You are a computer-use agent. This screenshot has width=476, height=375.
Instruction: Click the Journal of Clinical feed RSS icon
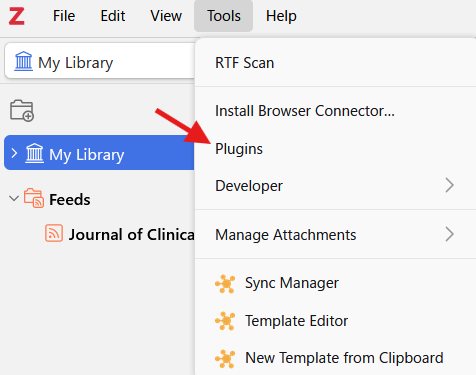[54, 233]
